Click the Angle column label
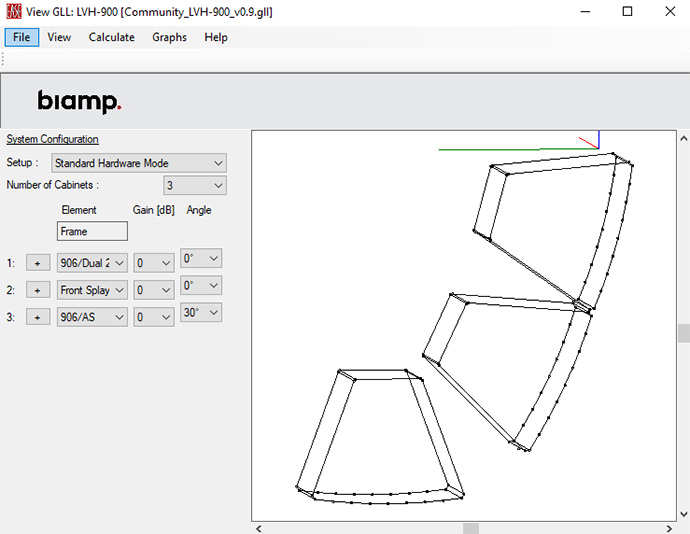Viewport: 690px width, 534px height. 199,210
